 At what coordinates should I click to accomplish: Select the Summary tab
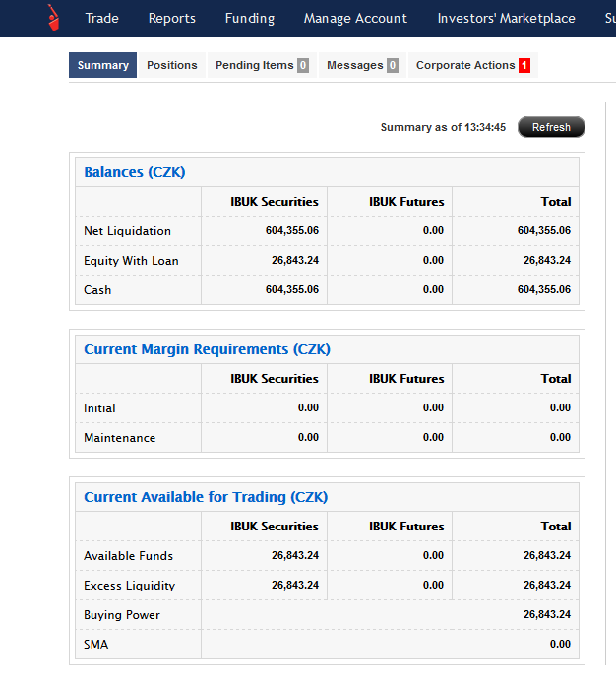click(x=102, y=65)
